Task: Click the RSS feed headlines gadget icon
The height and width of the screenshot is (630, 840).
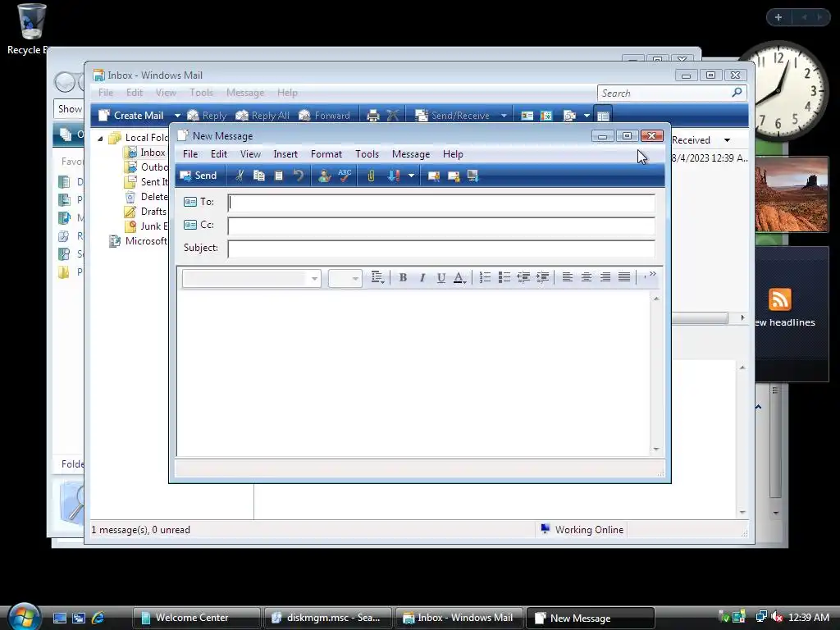Action: (779, 299)
